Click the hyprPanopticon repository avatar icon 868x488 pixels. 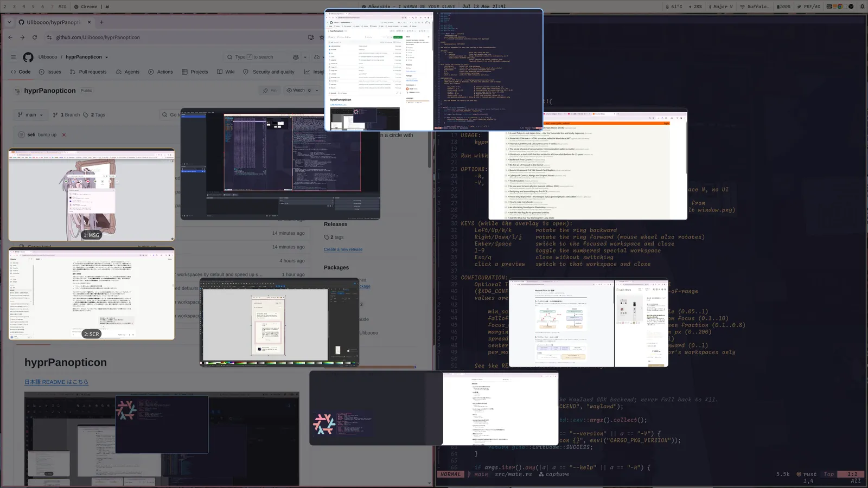coord(17,91)
